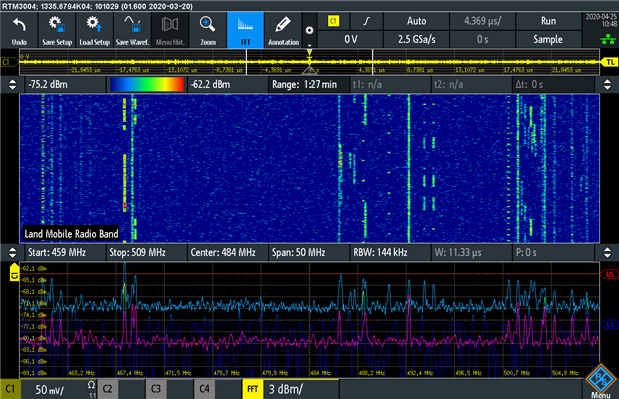The image size is (619, 399).
Task: Select trigger source C1 badge
Action: [334, 21]
